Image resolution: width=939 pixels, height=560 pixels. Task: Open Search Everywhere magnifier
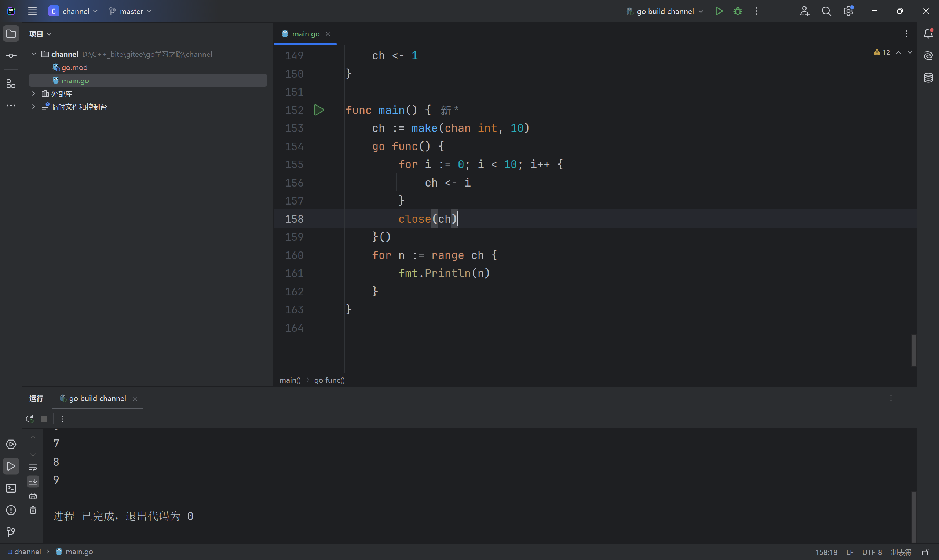[826, 11]
